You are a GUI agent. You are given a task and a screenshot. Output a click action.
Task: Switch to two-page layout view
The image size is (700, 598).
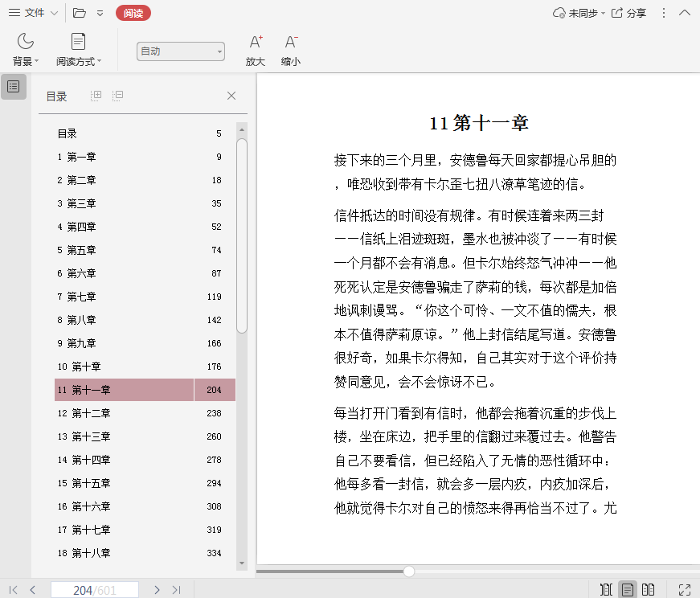(x=648, y=590)
